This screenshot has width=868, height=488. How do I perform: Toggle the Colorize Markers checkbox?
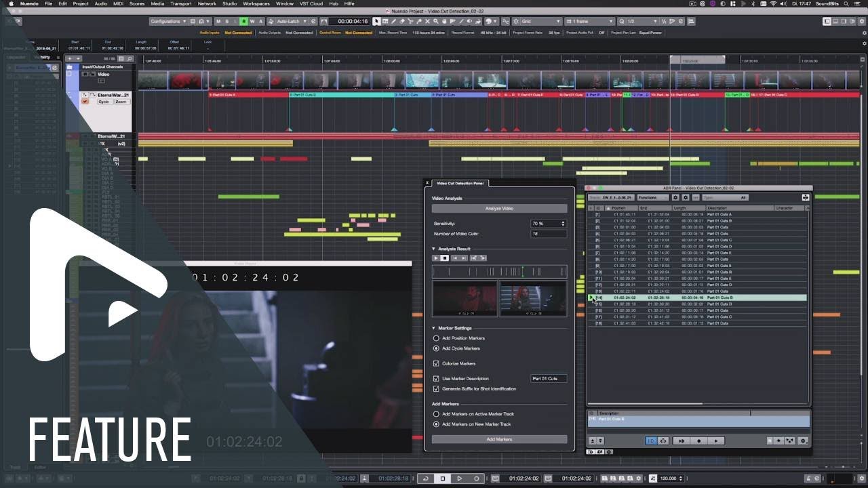tap(436, 363)
